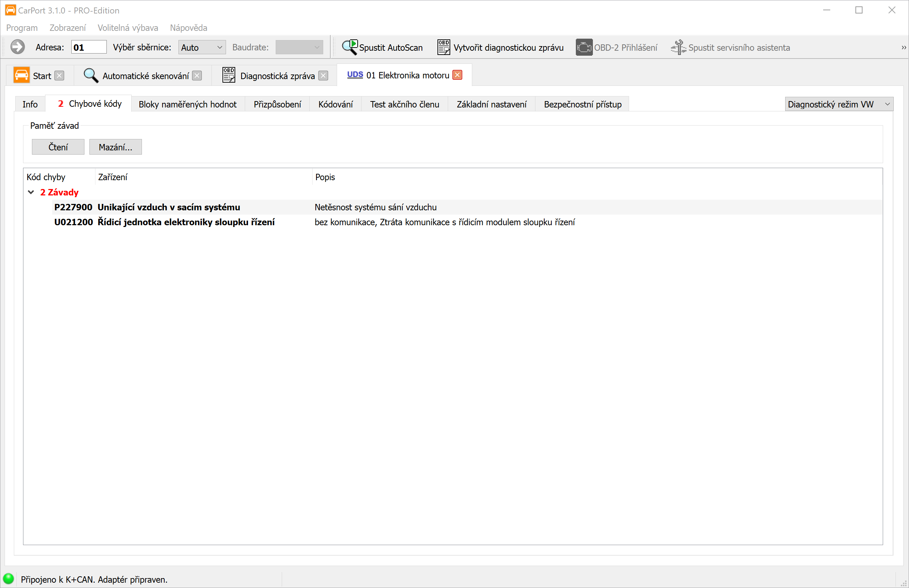Open the Výběr sběrnice Auto dropdown
Image resolution: width=909 pixels, height=588 pixels.
click(x=202, y=48)
